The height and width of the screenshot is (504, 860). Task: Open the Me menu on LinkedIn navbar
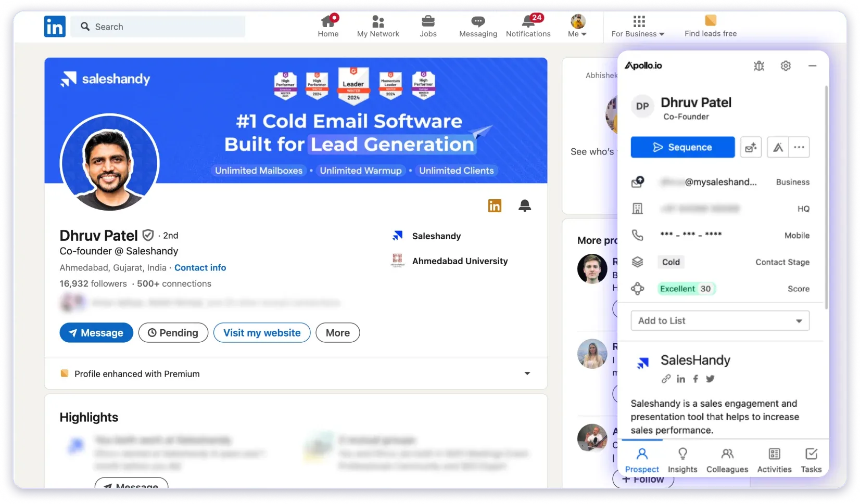coord(576,26)
